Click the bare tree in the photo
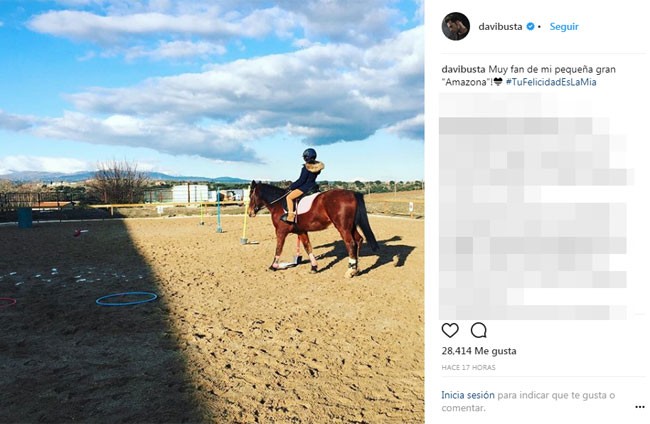This screenshot has height=424, width=650. coord(118,183)
